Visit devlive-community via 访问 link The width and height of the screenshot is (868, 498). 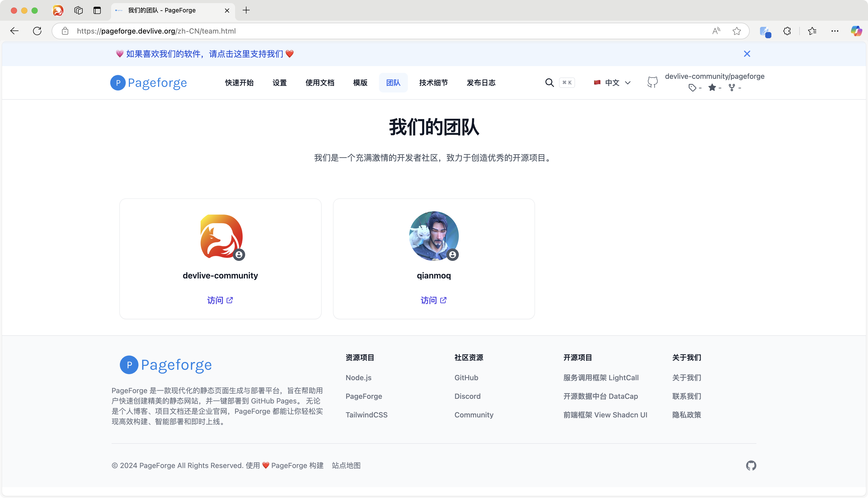tap(220, 300)
